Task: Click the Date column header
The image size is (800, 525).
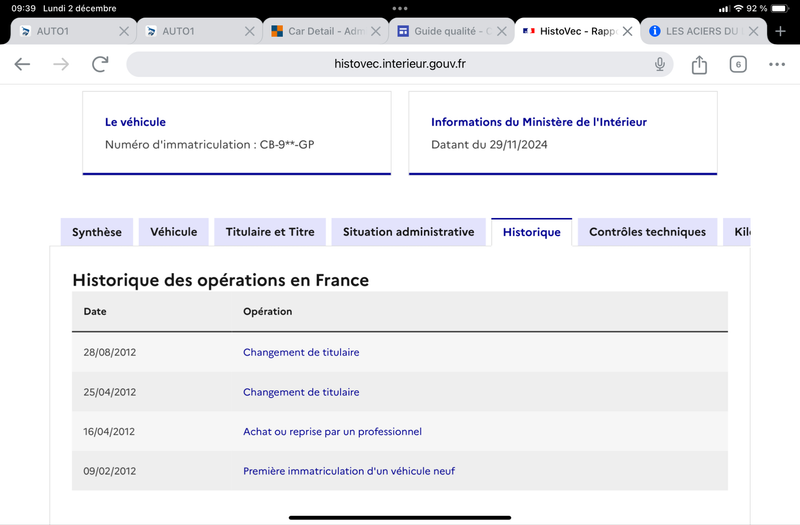Action: pos(95,311)
